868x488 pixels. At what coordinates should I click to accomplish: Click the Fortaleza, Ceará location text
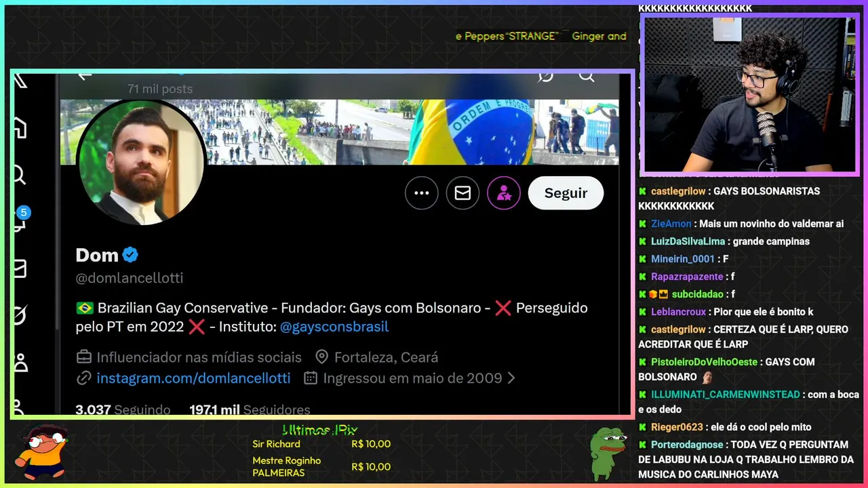click(386, 357)
